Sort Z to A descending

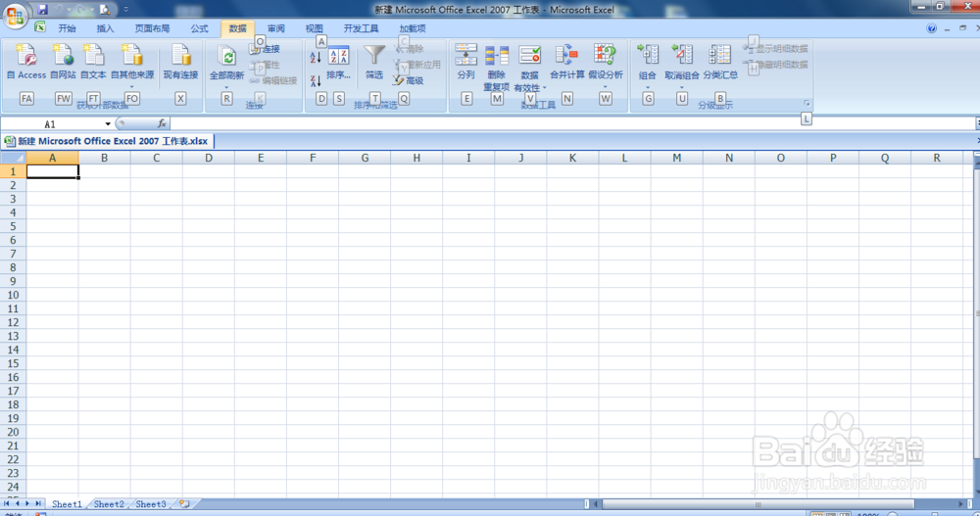tap(316, 80)
